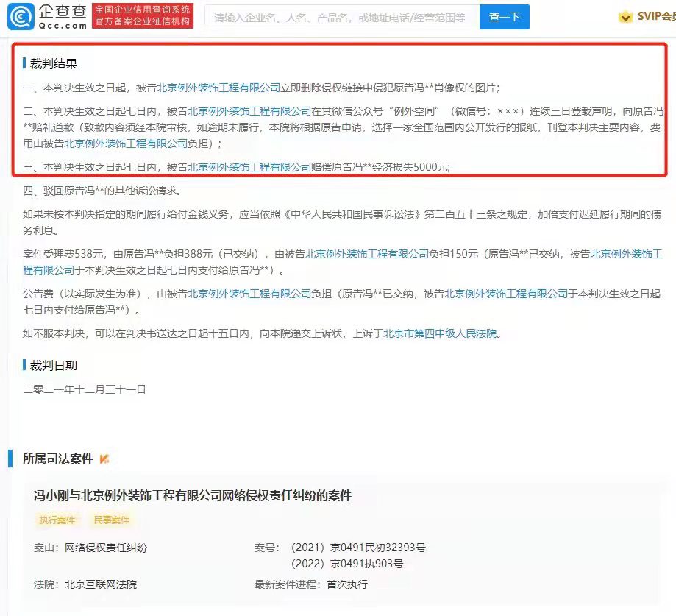Click the date 二零二一年十二月三十一日
The height and width of the screenshot is (616, 676).
tap(85, 389)
